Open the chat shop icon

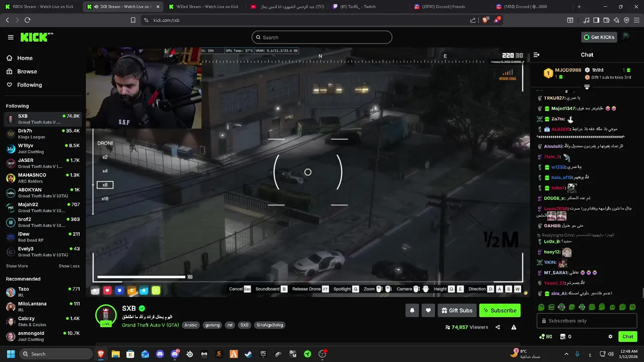click(x=563, y=337)
